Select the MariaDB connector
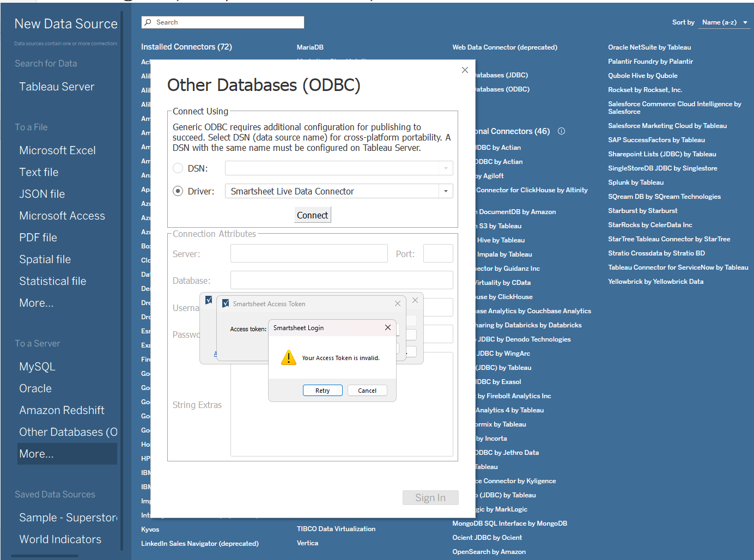 tap(310, 47)
